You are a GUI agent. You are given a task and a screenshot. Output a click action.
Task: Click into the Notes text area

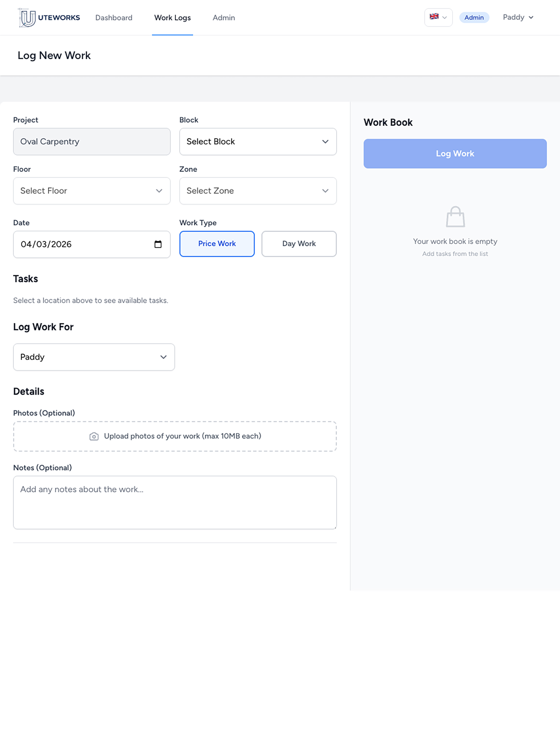click(x=175, y=503)
